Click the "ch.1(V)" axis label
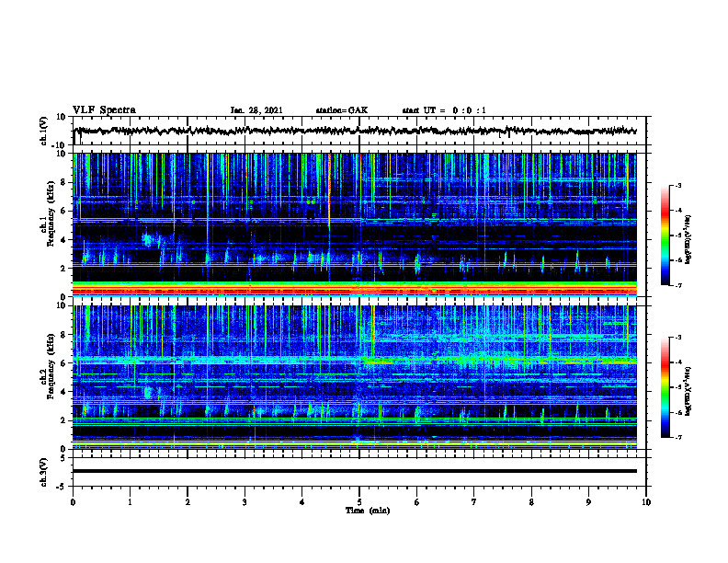The height and width of the screenshot is (563, 728). coord(44,131)
